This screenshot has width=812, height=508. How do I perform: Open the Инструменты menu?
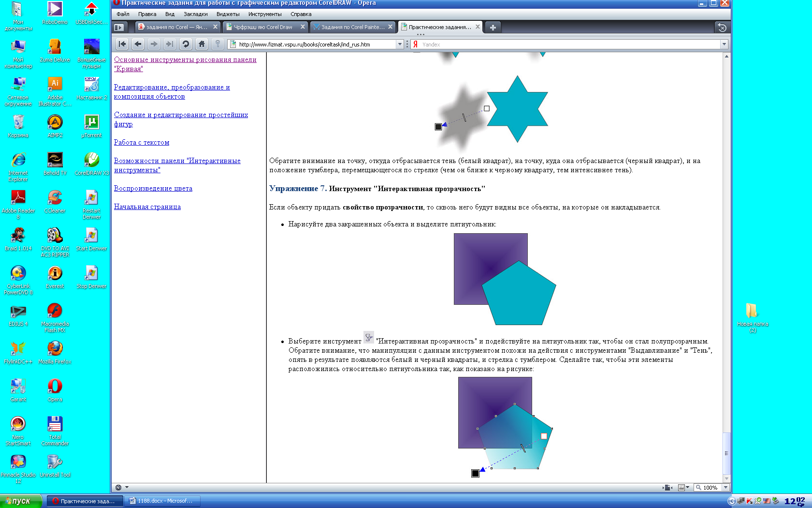[x=265, y=14]
